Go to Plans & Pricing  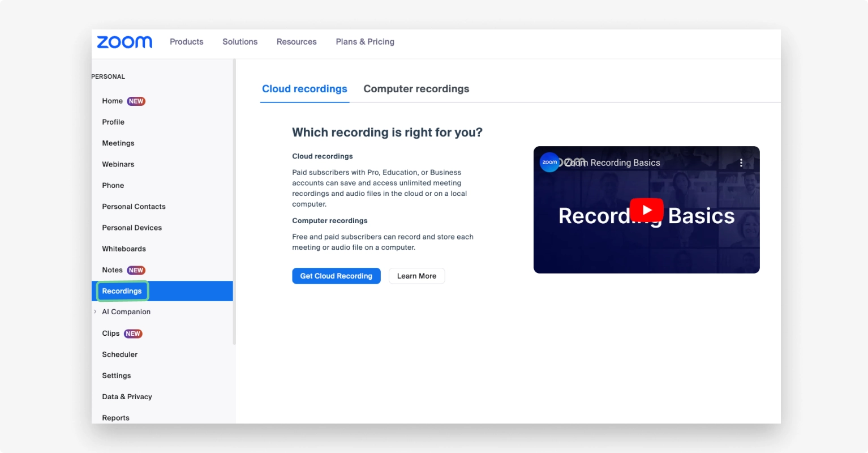(x=365, y=42)
